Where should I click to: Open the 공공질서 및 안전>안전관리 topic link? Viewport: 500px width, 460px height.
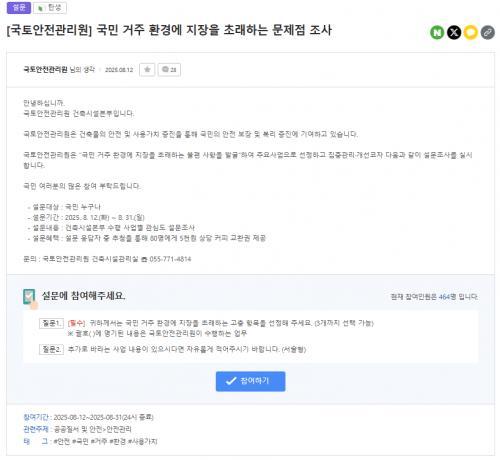(93, 429)
